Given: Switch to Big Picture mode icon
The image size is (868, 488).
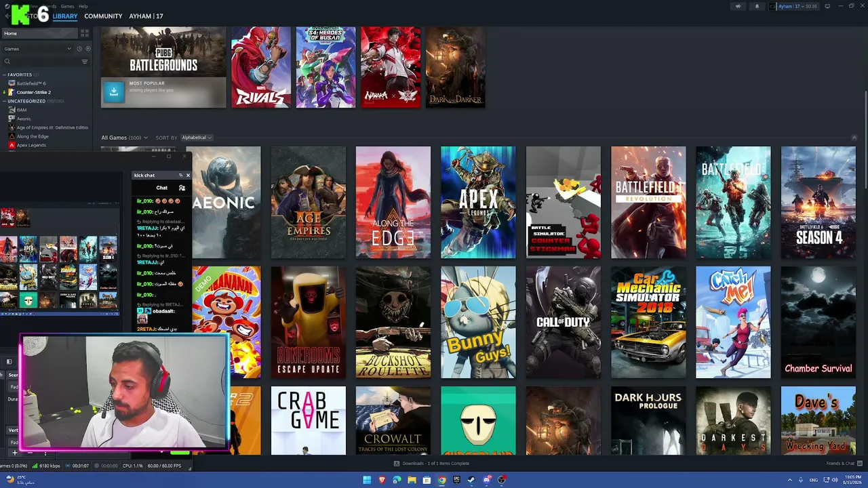Looking at the screenshot, I should pos(827,6).
